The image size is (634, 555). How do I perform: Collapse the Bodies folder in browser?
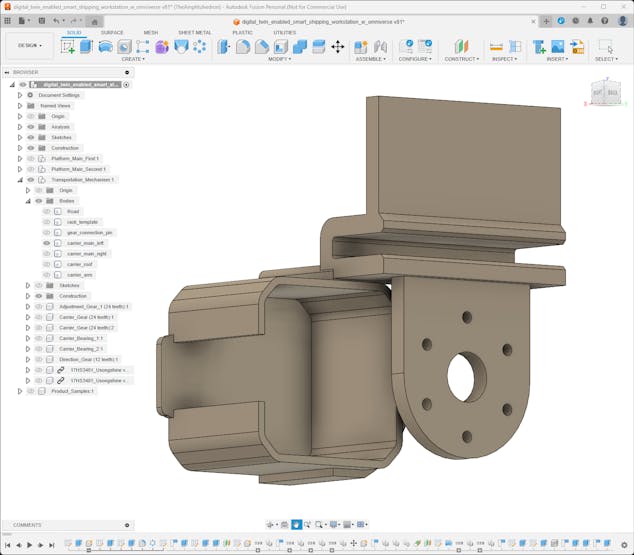pos(27,201)
